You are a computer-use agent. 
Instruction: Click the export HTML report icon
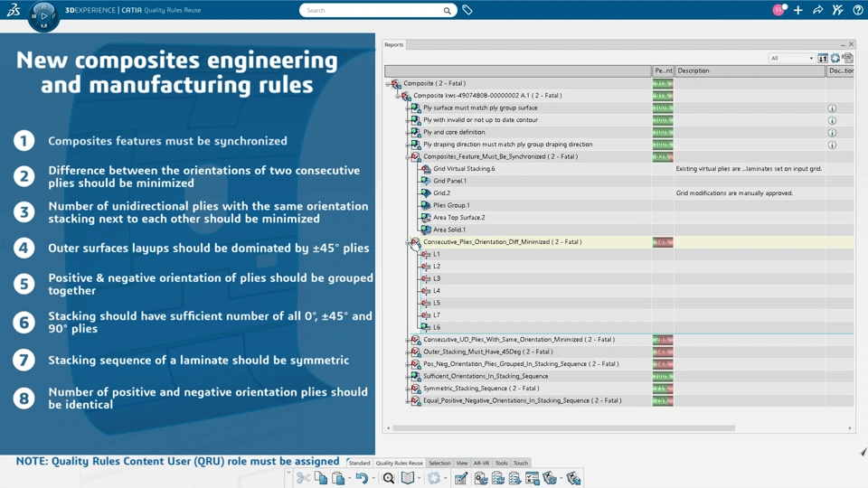click(847, 58)
